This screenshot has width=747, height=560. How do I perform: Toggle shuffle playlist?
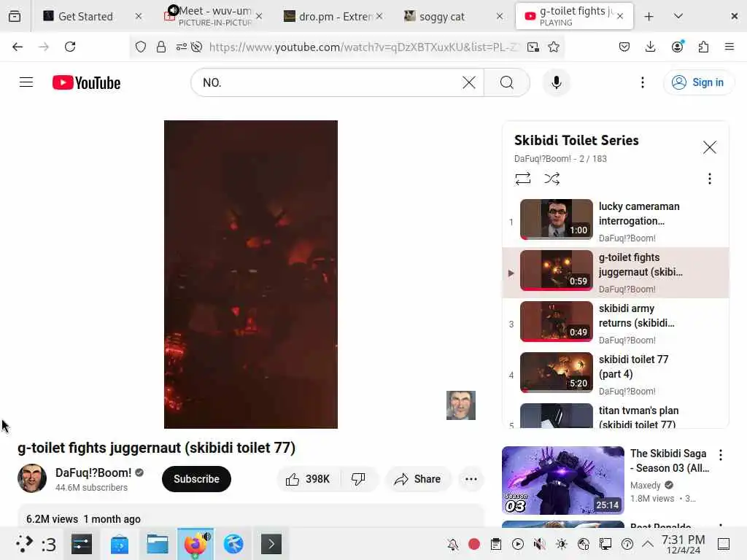click(x=551, y=179)
